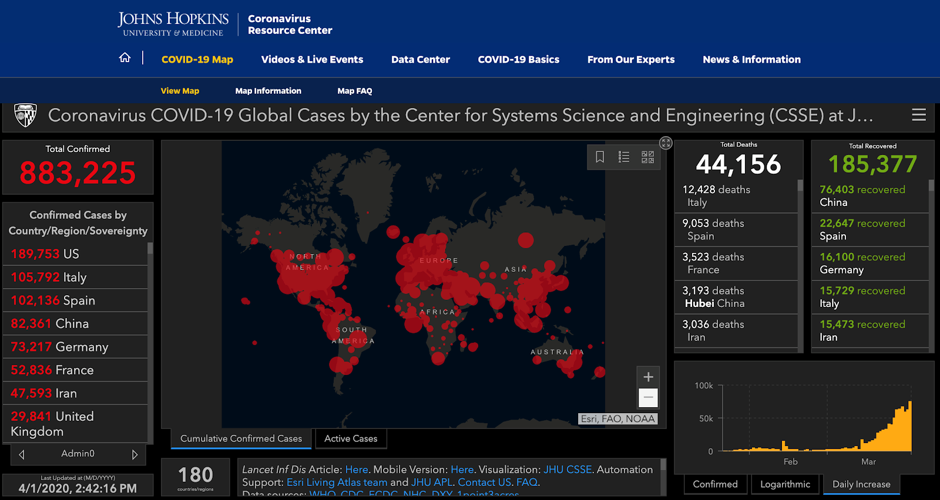The image size is (940, 500).
Task: Click Spain 9,053 deaths entry
Action: [x=736, y=230]
